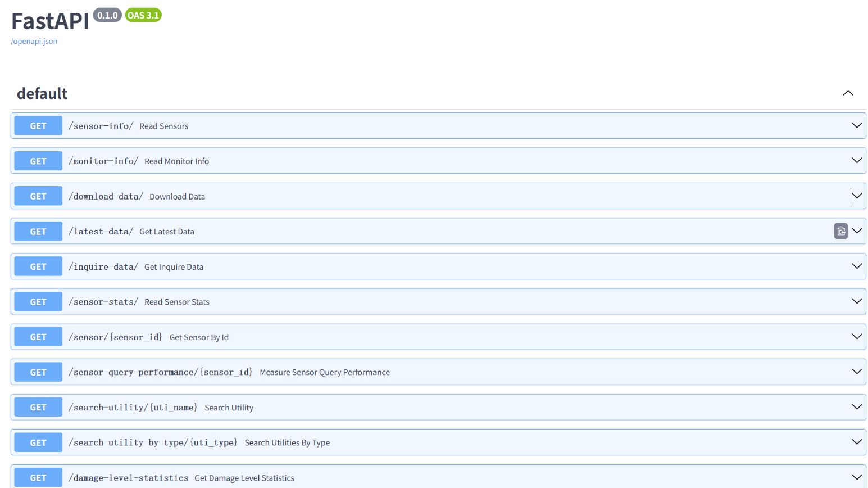
Task: Click the OAS 3.1 badge
Action: click(143, 15)
